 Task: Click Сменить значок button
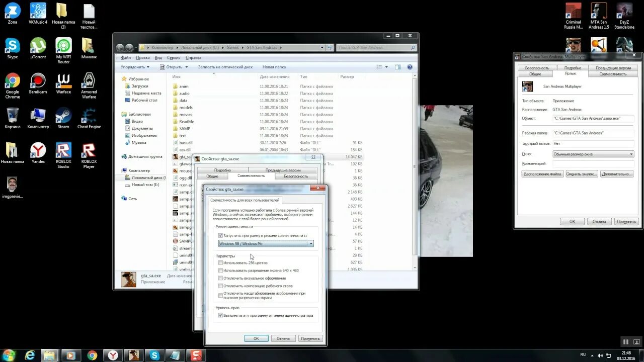582,174
